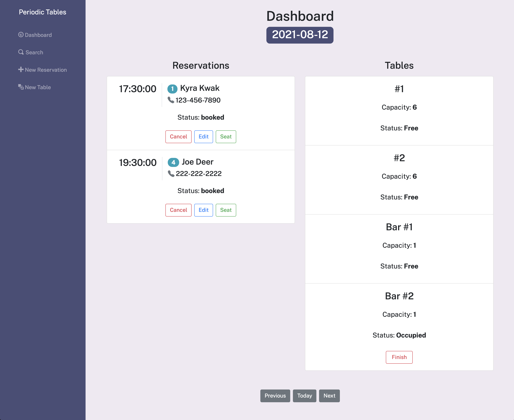Seat Joe Deer's party of four
Image resolution: width=514 pixels, height=420 pixels.
click(x=226, y=210)
